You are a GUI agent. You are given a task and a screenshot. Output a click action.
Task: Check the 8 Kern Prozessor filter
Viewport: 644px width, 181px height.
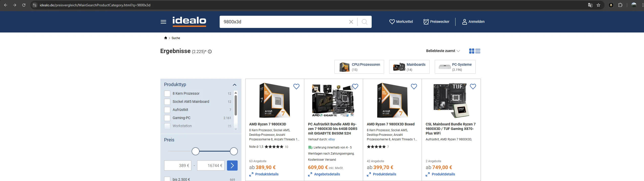pos(167,94)
